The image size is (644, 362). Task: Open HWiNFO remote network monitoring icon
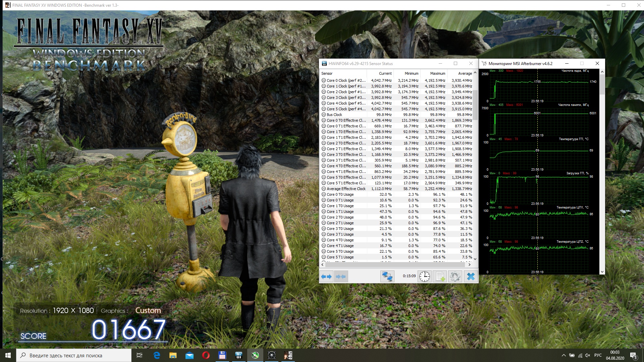pyautogui.click(x=387, y=277)
